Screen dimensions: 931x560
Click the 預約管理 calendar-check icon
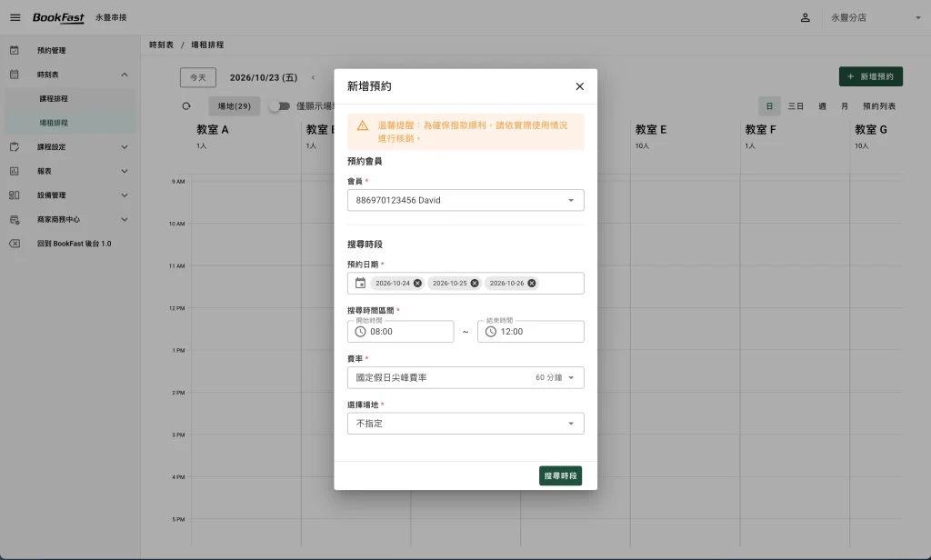click(15, 51)
